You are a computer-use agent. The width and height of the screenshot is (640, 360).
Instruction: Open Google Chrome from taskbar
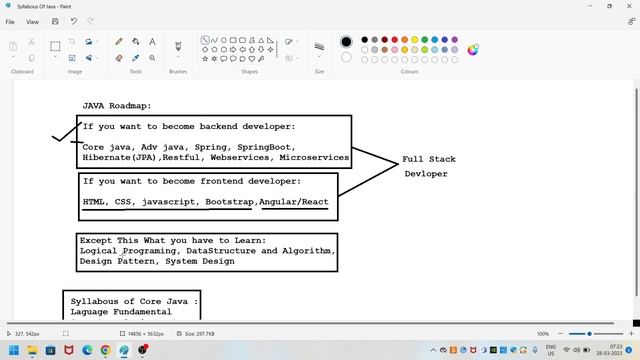point(105,350)
